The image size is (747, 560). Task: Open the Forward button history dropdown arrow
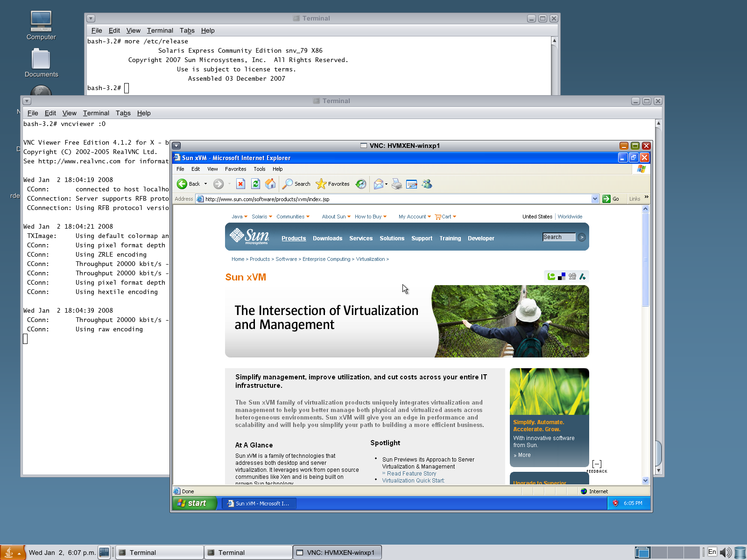click(x=229, y=184)
